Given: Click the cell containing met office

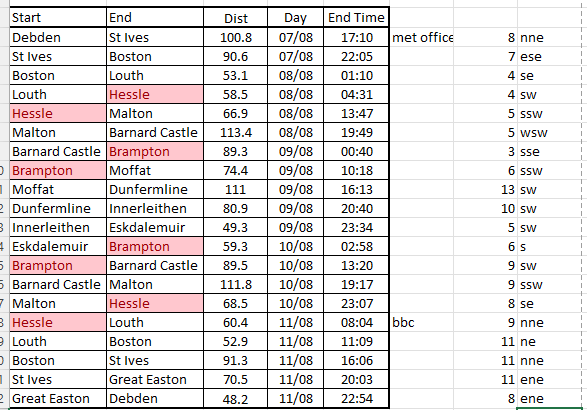Looking at the screenshot, I should pos(422,37).
